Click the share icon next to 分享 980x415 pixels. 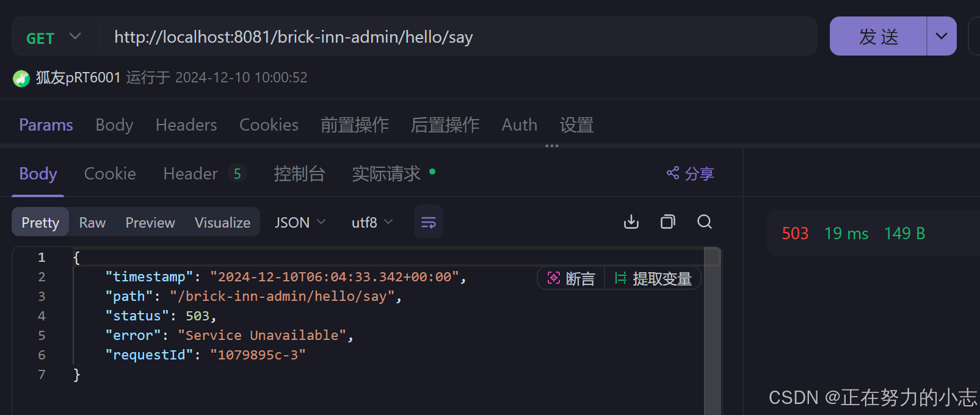pyautogui.click(x=672, y=173)
